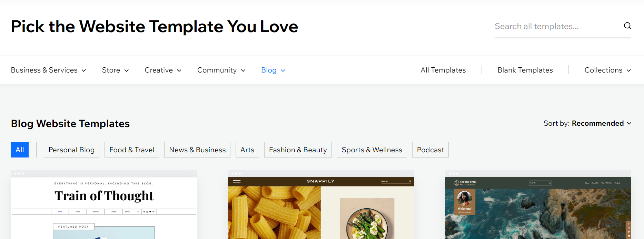Image resolution: width=644 pixels, height=239 pixels.
Task: Open the Community dropdown menu
Action: tap(221, 70)
